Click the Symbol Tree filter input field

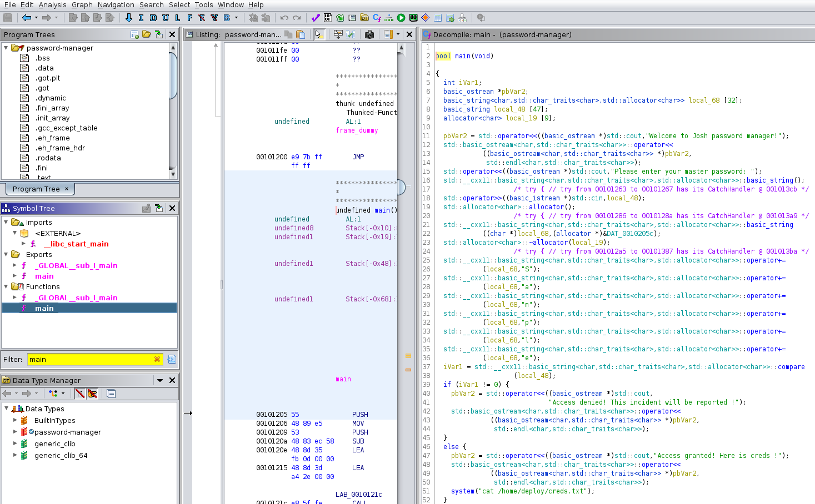point(89,359)
